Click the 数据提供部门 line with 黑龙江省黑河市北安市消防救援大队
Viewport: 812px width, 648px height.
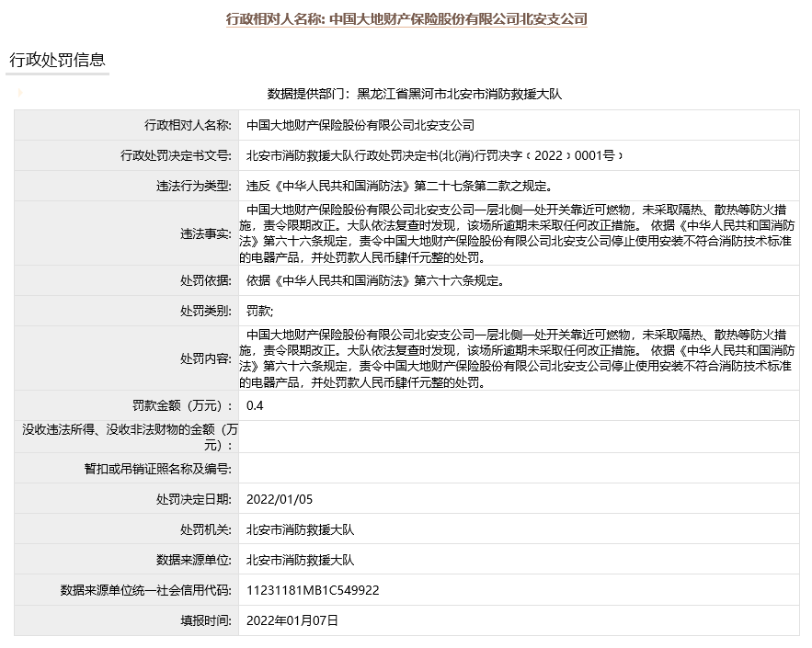[415, 94]
